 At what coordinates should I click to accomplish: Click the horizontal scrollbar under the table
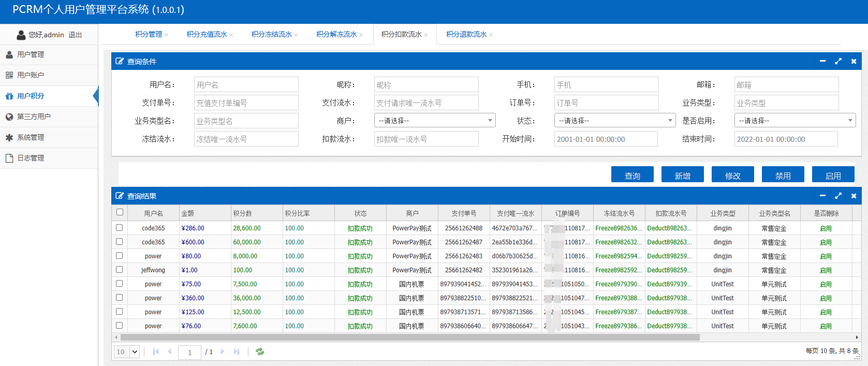[x=409, y=338]
